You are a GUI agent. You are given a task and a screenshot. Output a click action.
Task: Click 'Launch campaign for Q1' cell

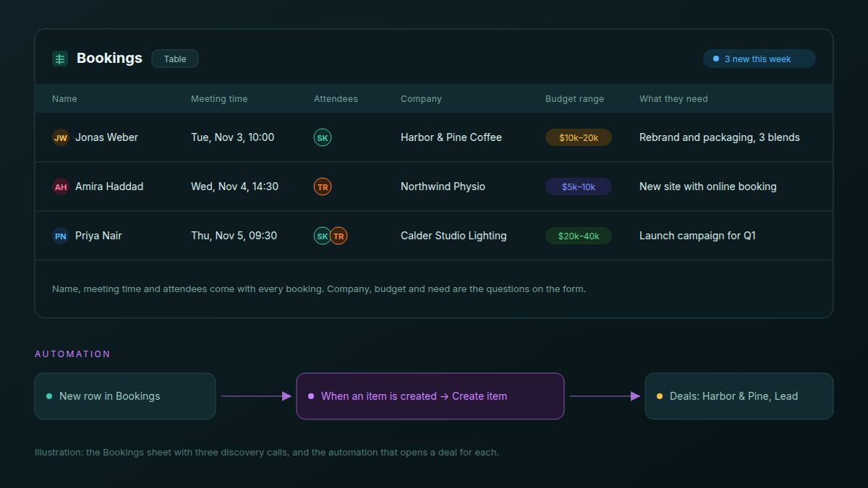pyautogui.click(x=697, y=236)
